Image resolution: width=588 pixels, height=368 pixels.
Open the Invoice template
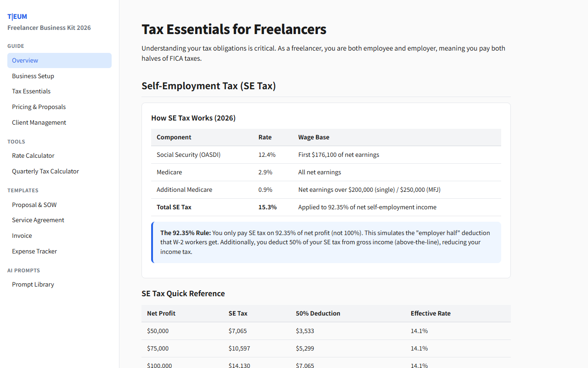click(22, 236)
